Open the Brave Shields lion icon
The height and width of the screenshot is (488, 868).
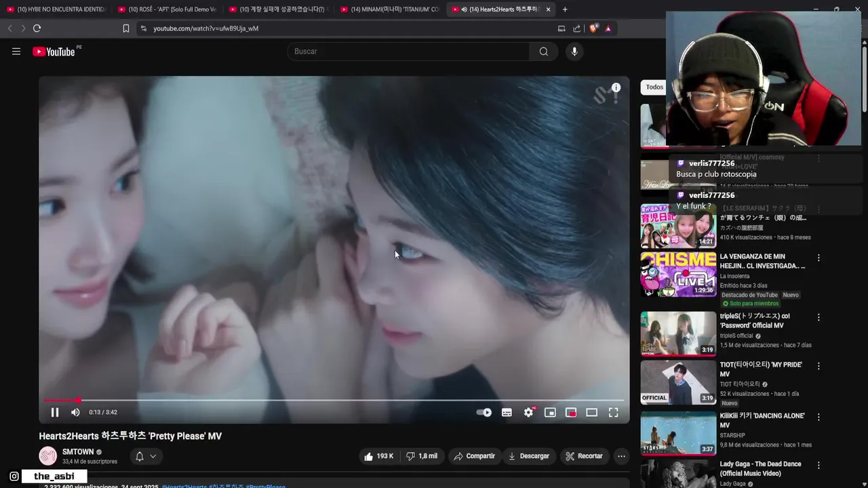click(x=594, y=28)
